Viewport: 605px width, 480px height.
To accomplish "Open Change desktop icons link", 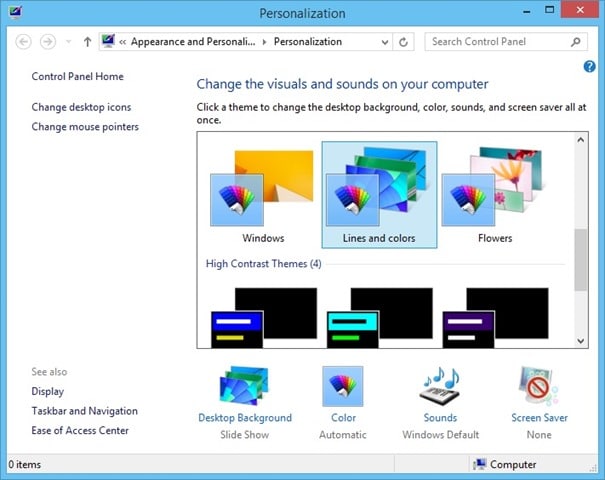I will tap(81, 107).
